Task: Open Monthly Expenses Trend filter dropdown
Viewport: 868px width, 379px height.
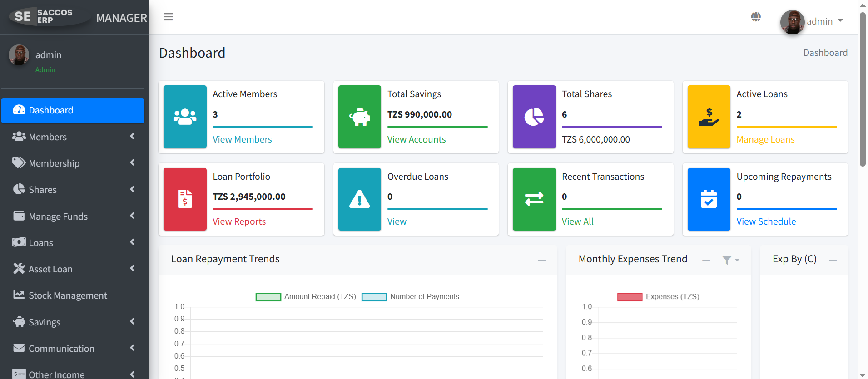Action: point(730,260)
